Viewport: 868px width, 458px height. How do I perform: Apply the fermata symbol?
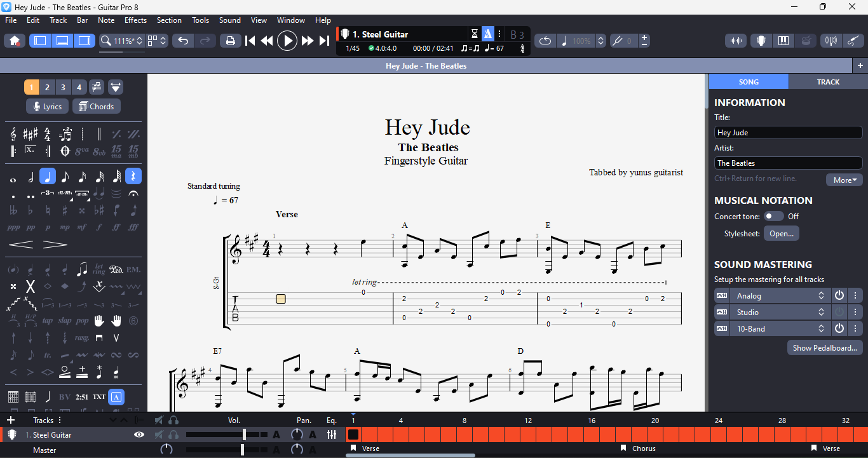click(133, 193)
